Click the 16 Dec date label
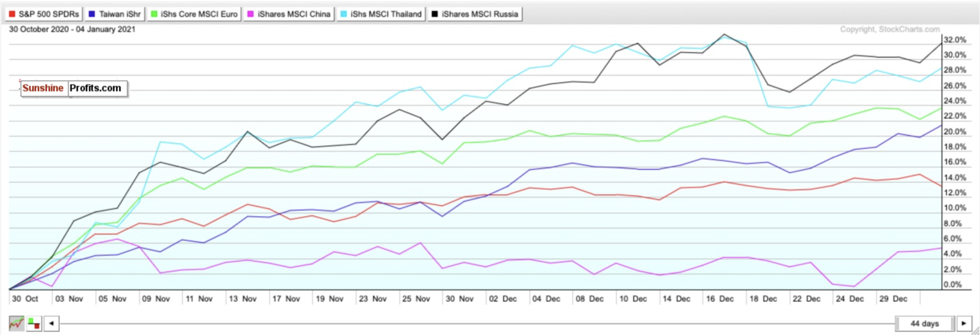The height and width of the screenshot is (335, 980). tap(720, 299)
